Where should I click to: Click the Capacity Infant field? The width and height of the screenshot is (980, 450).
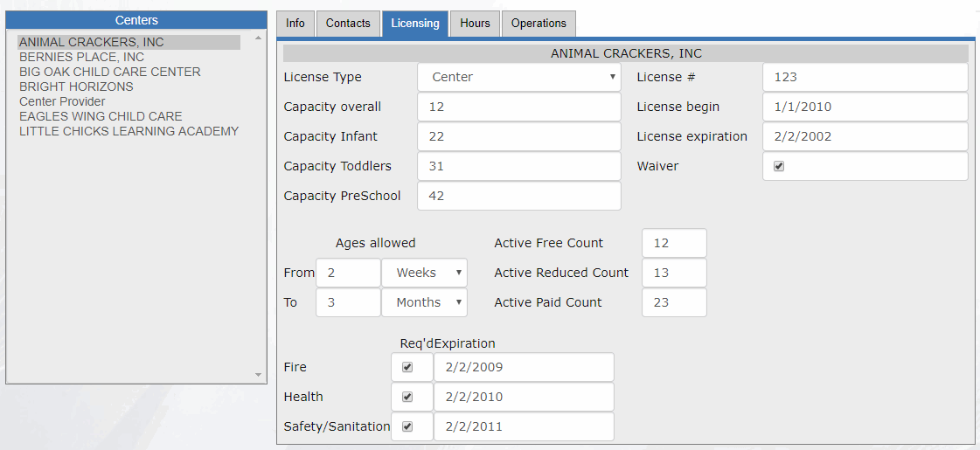pos(519,137)
